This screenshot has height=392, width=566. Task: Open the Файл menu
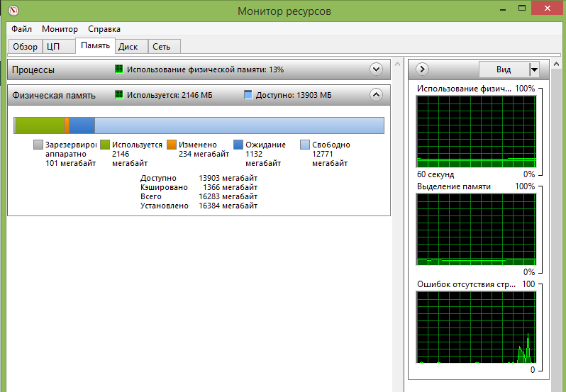pyautogui.click(x=22, y=29)
